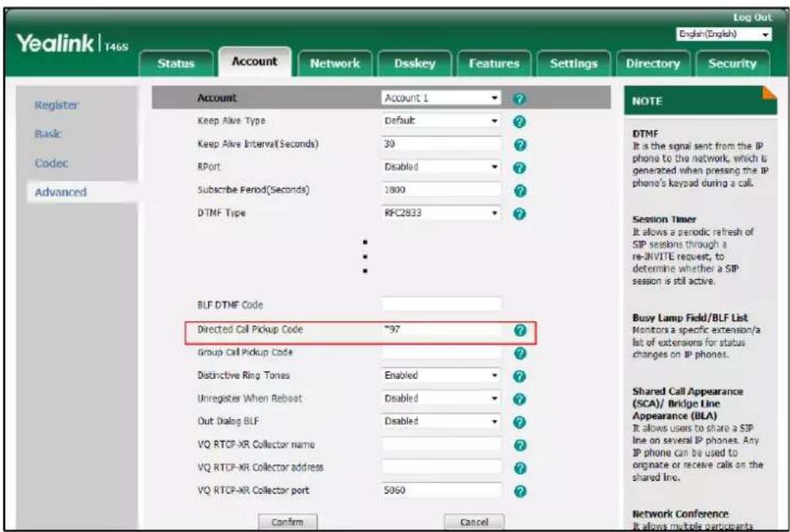
Task: Open the DTMF Type dropdown
Action: click(441, 213)
